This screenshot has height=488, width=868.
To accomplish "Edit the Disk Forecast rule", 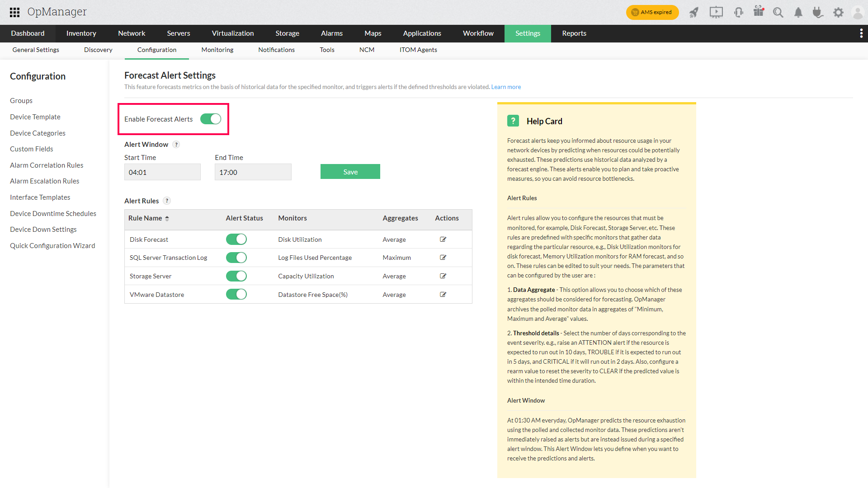I will (x=443, y=239).
